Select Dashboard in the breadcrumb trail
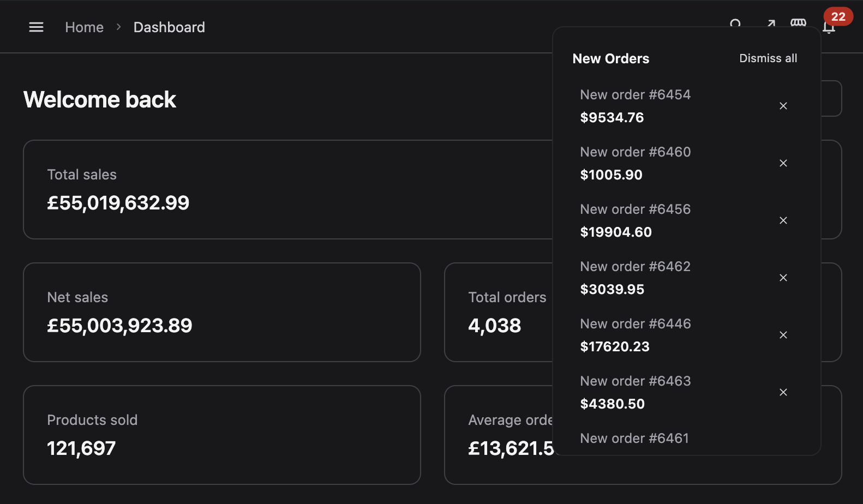The width and height of the screenshot is (863, 504). click(169, 27)
